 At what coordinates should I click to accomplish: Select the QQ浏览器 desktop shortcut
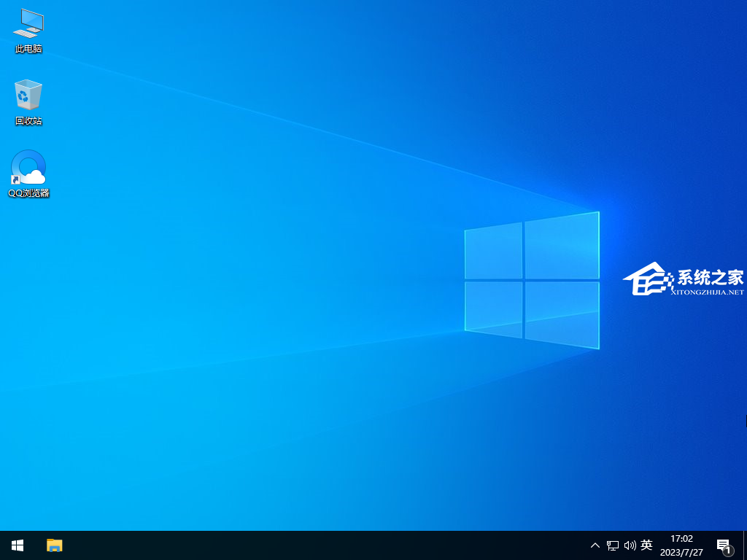[28, 168]
